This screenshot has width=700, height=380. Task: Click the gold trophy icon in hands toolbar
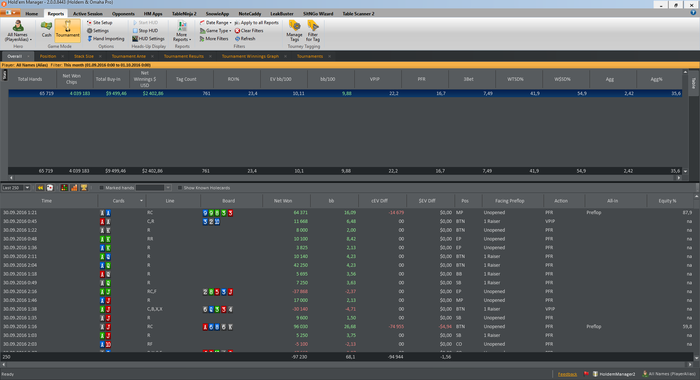[84, 188]
